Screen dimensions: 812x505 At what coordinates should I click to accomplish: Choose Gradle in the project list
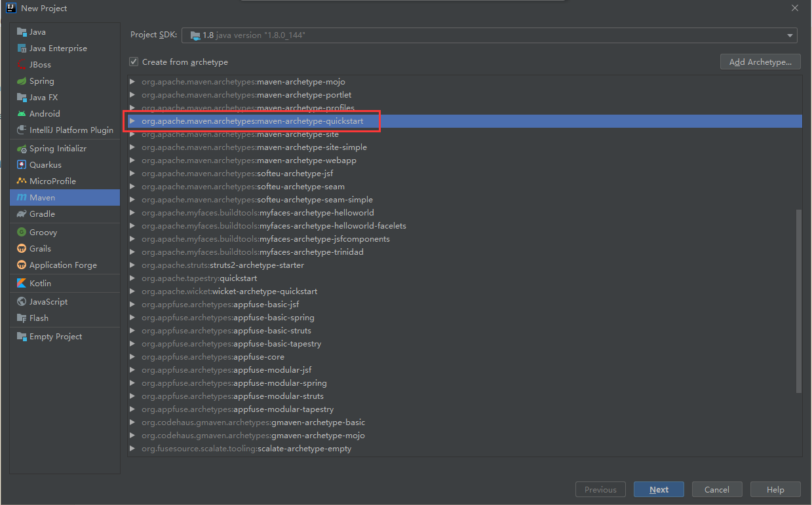pyautogui.click(x=65, y=214)
